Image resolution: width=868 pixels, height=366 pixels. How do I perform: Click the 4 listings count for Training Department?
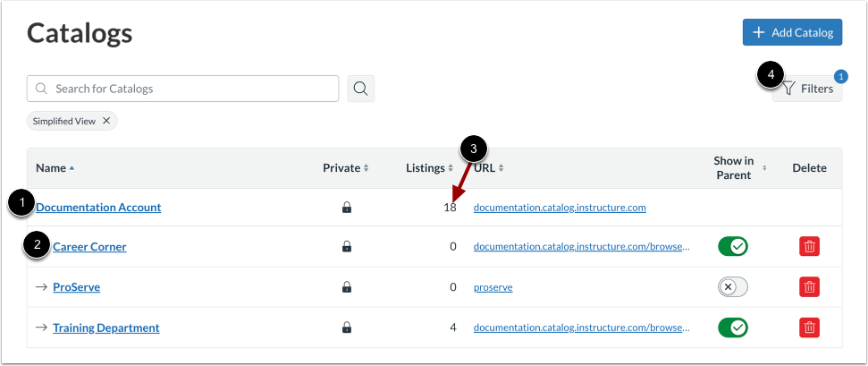coord(453,328)
